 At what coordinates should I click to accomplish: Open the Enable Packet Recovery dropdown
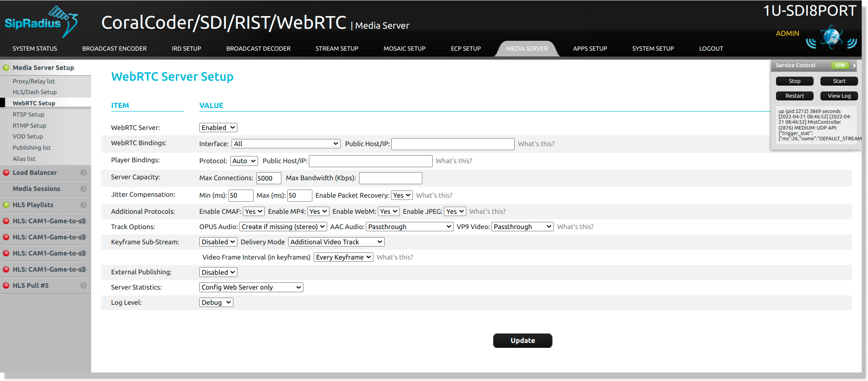[x=402, y=195]
